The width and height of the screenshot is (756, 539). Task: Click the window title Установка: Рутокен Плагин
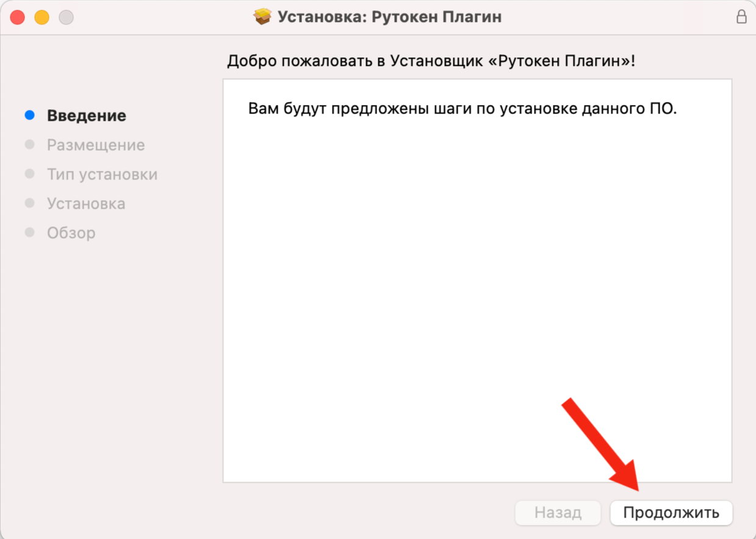point(389,17)
